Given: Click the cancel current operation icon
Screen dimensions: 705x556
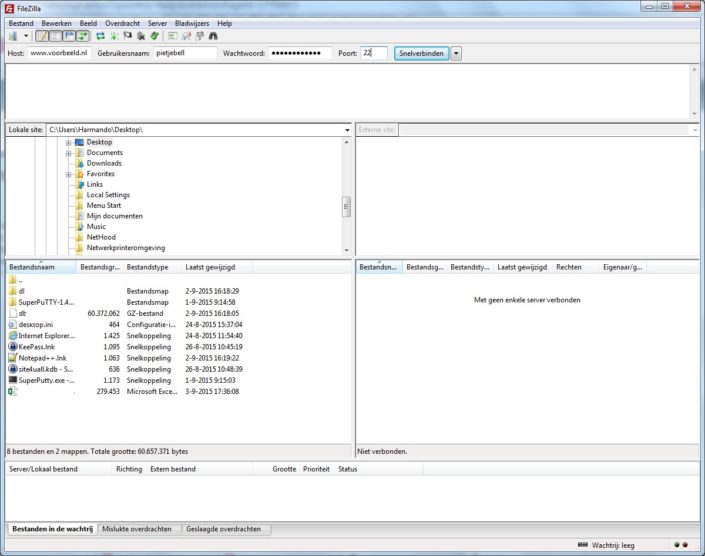Looking at the screenshot, I should (x=127, y=36).
